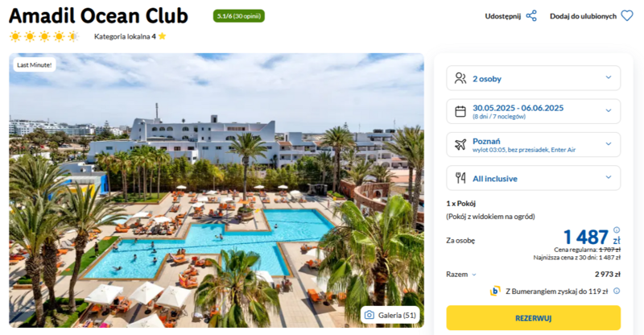Image resolution: width=644 pixels, height=335 pixels.
Task: Click the share icon next to Udostępnij
Action: 531,16
